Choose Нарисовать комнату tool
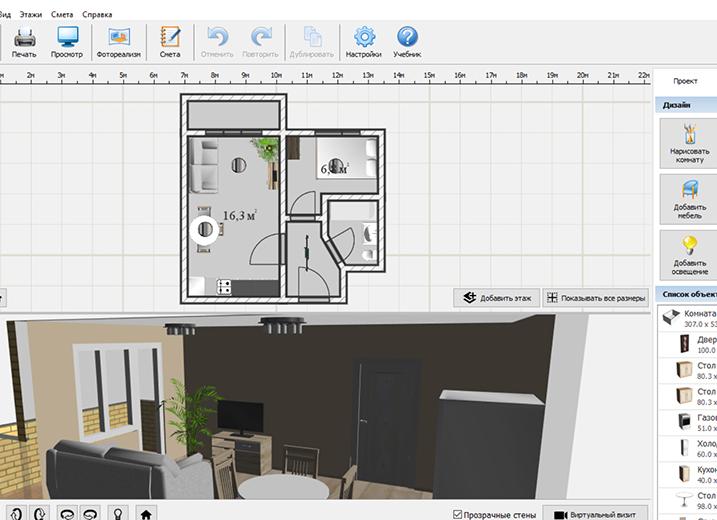 (689, 144)
